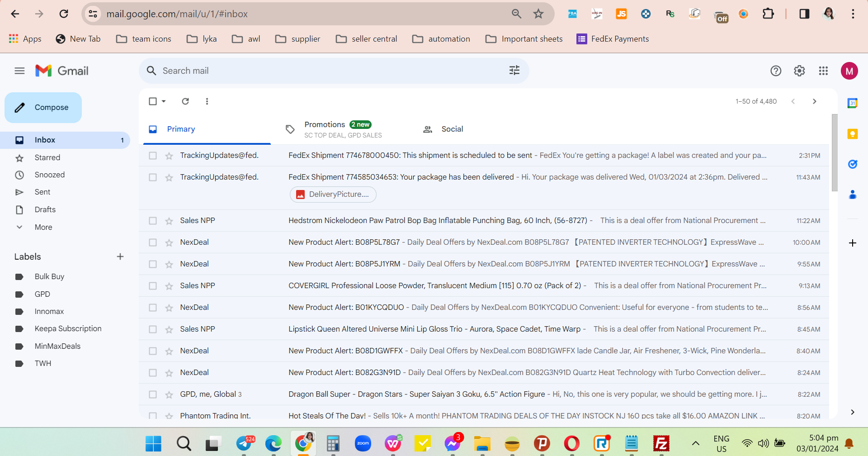Open Google Tasks side panel icon
868x456 pixels.
coord(853,164)
